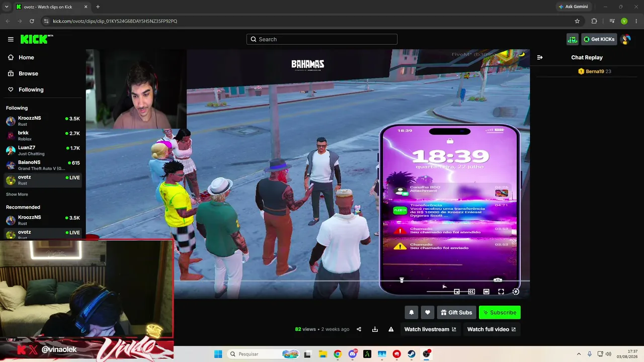
Task: Go to Home in the sidebar
Action: (26, 57)
